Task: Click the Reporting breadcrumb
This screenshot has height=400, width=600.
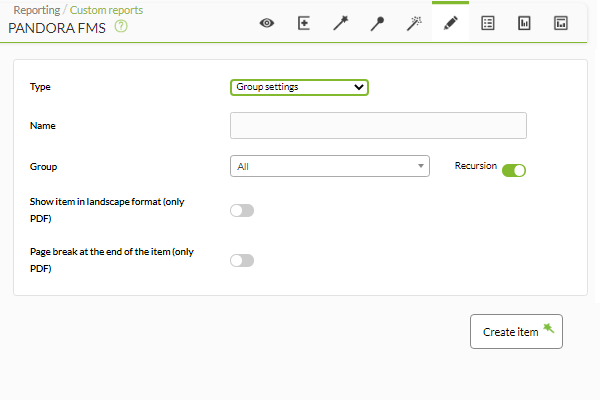Action: (37, 10)
